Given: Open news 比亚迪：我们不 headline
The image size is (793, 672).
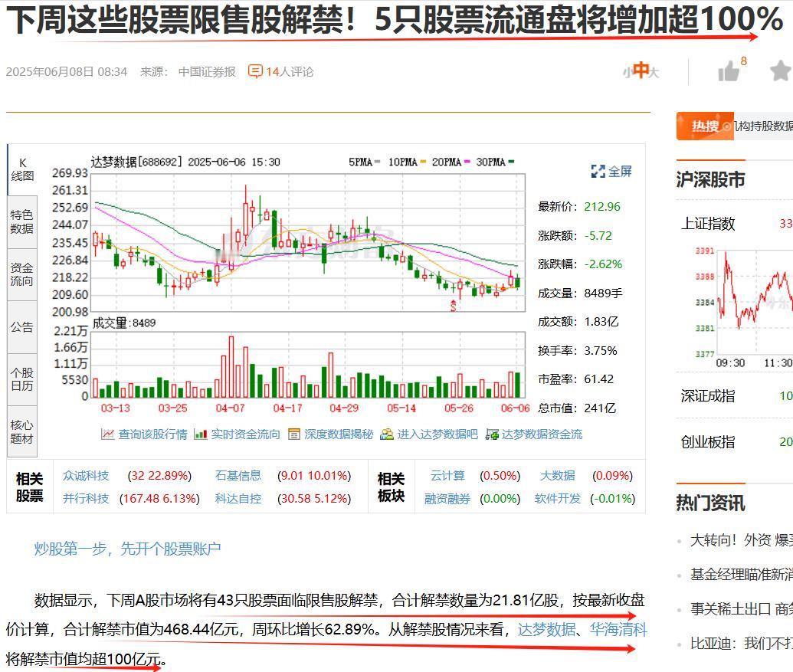Looking at the screenshot, I should click(x=742, y=644).
